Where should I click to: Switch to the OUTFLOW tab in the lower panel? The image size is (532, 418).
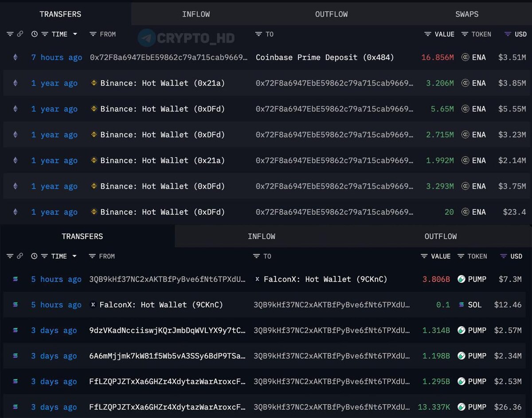tap(441, 236)
